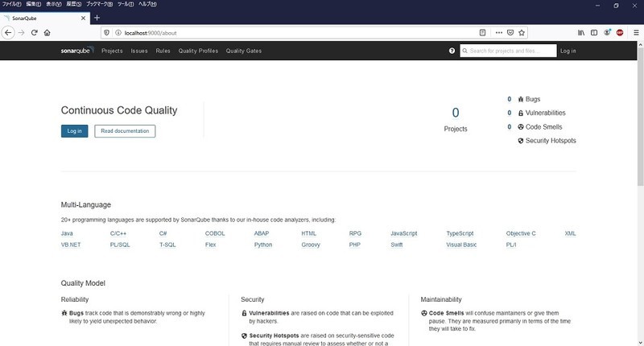Open the ブックマーク menu
The image size is (644, 346).
coord(99,4)
